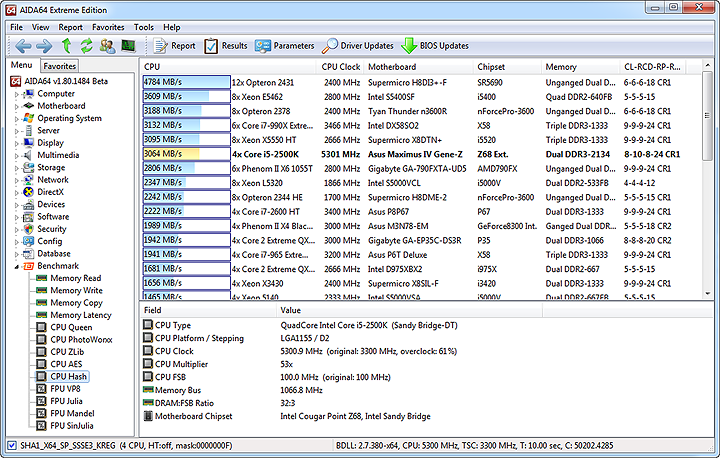Select the Storage drive icon

tap(28, 167)
